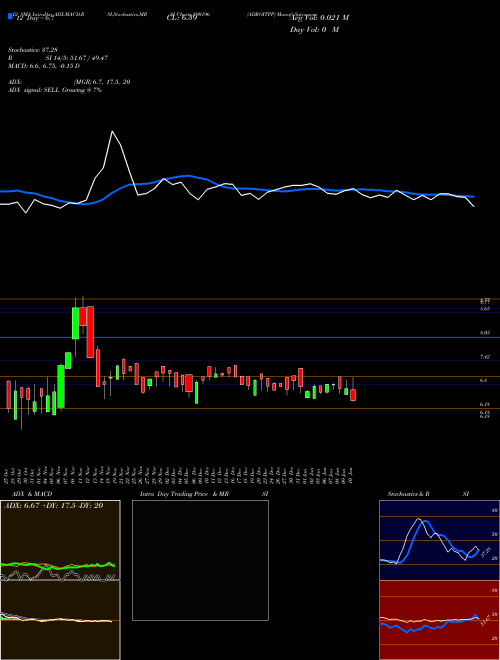Image resolution: width=500 pixels, height=660 pixels.
Task: Click the 'Stochastics & R' panel title
Action: pos(408,494)
